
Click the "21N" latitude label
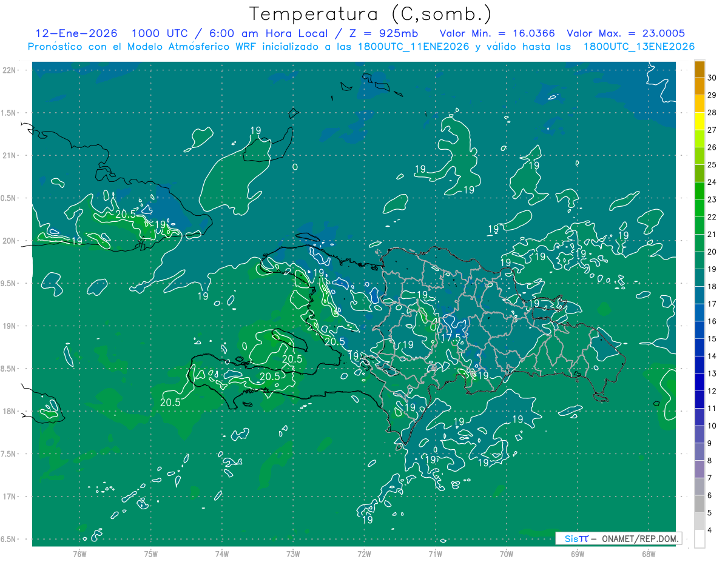[x=10, y=155]
